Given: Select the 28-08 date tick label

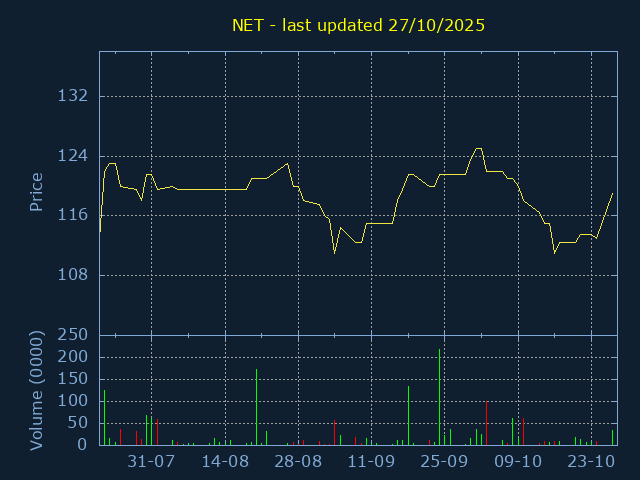Looking at the screenshot, I should pyautogui.click(x=299, y=462).
